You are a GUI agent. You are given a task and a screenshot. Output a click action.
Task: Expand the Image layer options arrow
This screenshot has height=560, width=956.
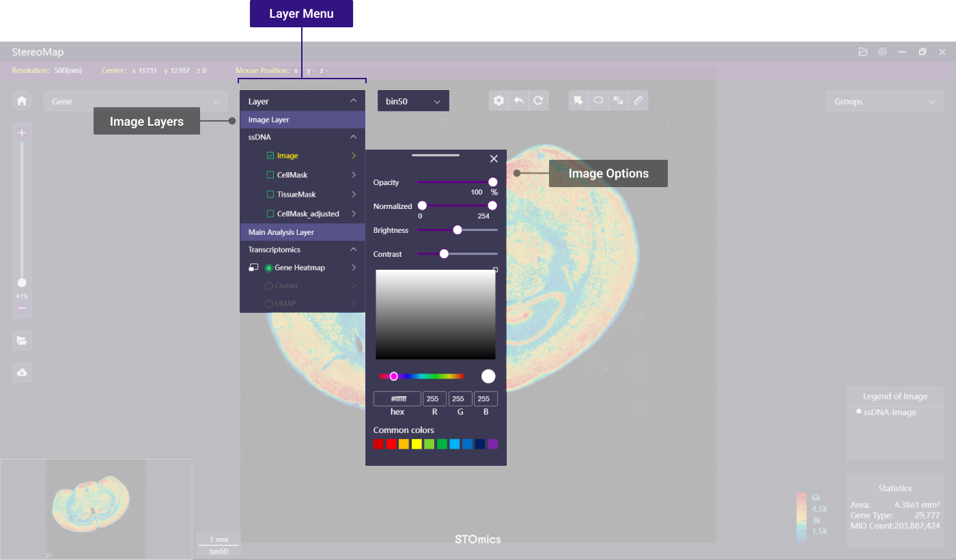point(353,156)
